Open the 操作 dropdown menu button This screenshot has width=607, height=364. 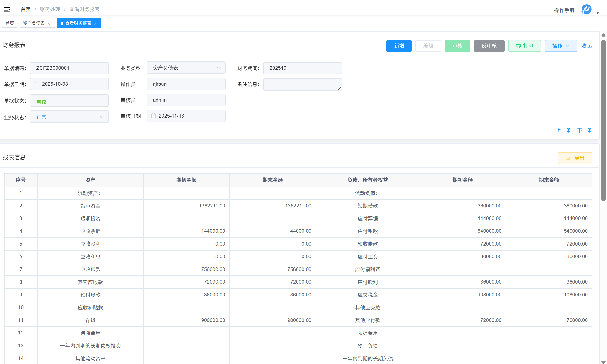561,46
